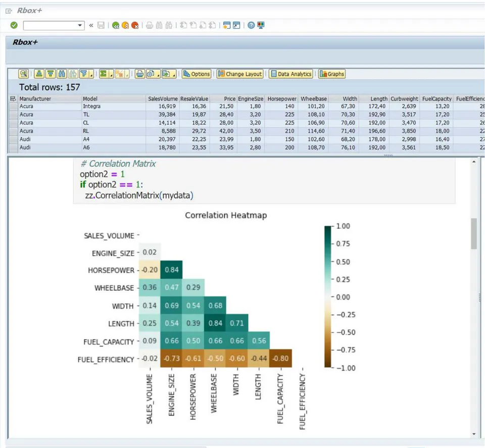The width and height of the screenshot is (485, 448).
Task: Click the Previous Page icon
Action: (193, 25)
